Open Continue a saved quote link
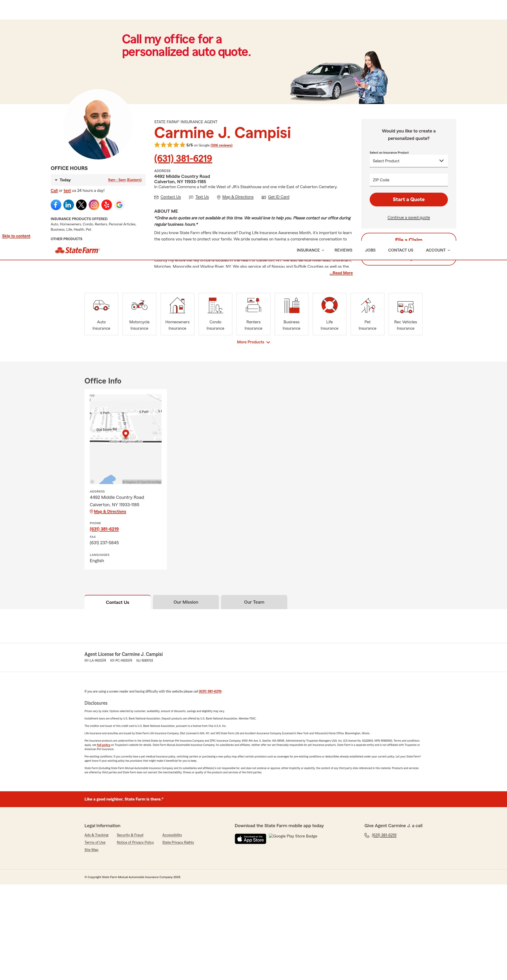This screenshot has width=507, height=980. click(409, 217)
